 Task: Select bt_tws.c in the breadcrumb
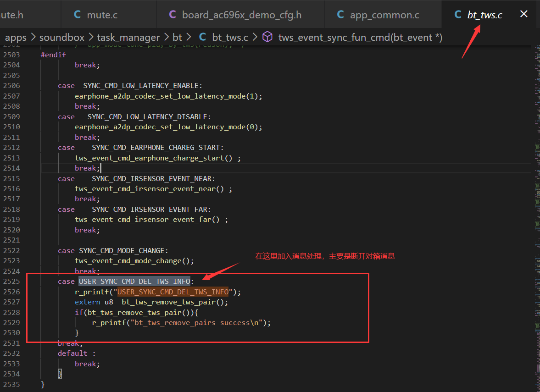[230, 38]
